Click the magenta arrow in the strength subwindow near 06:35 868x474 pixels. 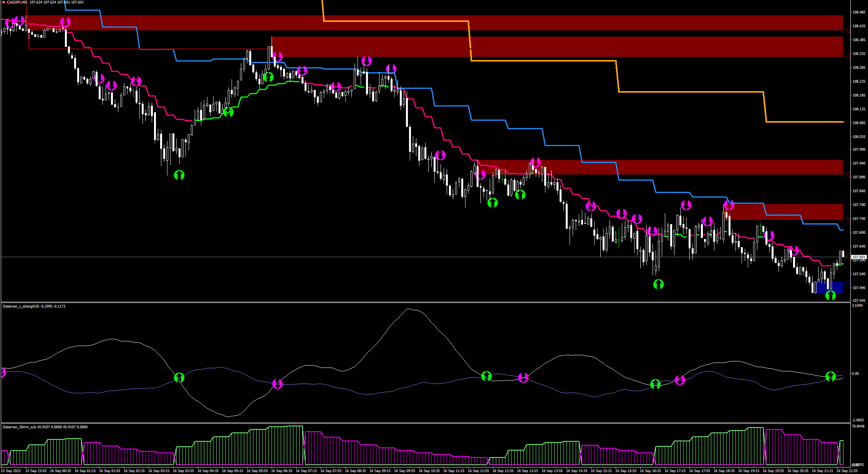[277, 384]
